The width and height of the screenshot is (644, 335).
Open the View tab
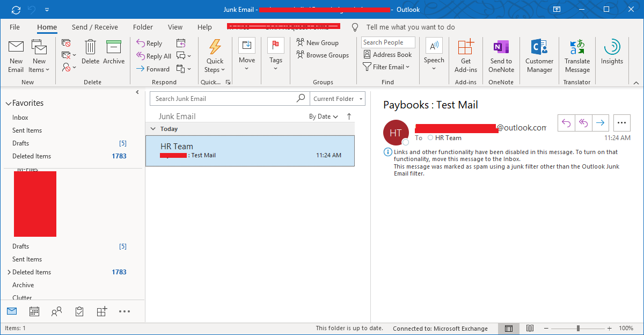[175, 27]
